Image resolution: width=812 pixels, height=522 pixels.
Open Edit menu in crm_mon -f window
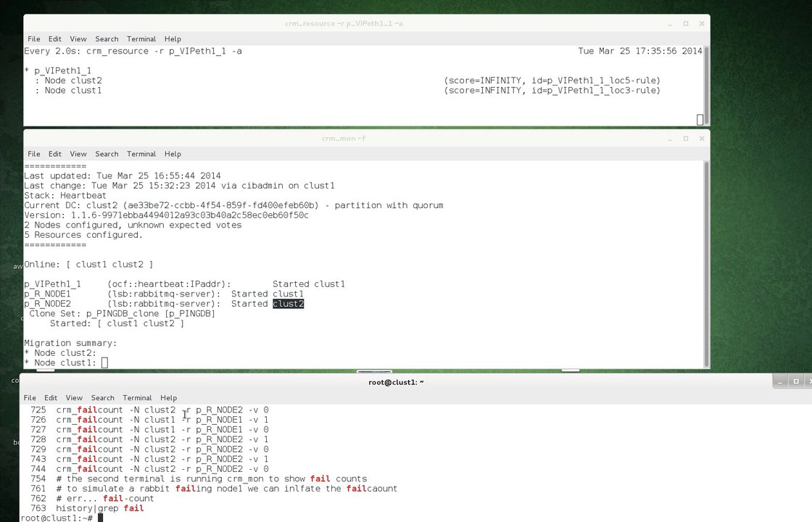pyautogui.click(x=55, y=154)
